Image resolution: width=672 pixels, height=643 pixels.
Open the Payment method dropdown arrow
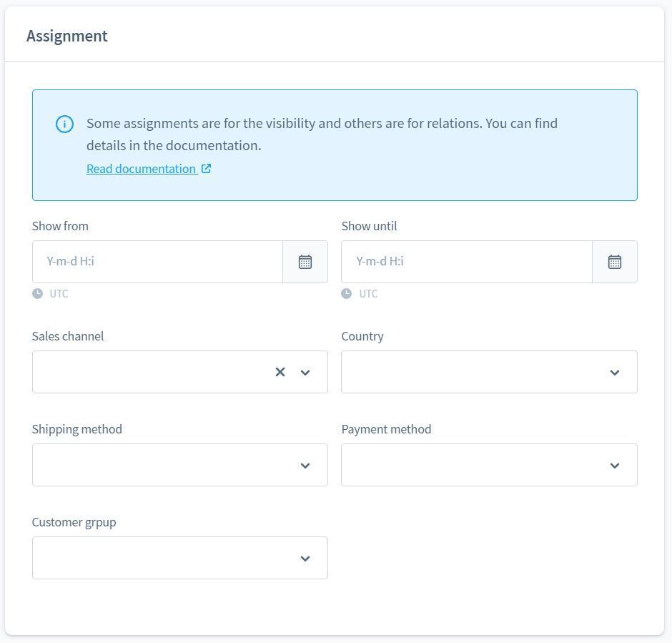click(x=615, y=465)
